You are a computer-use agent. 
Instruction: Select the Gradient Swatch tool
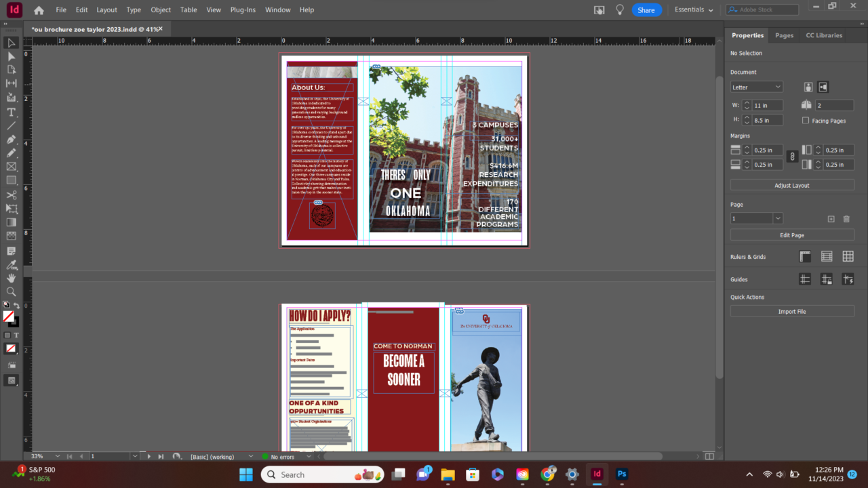tap(12, 222)
